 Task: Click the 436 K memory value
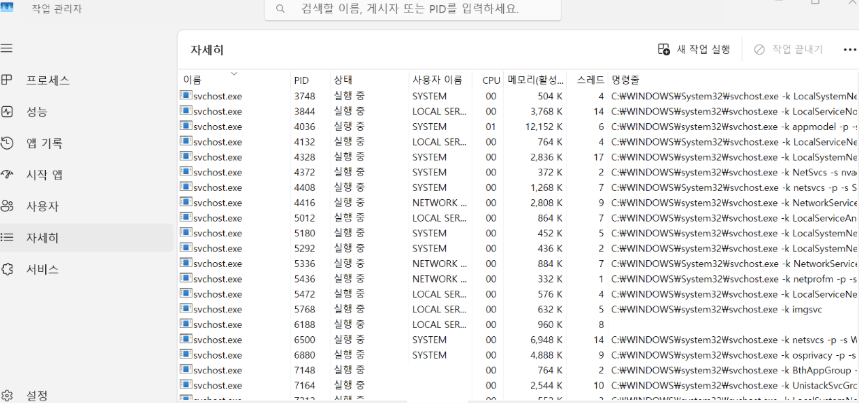click(549, 248)
